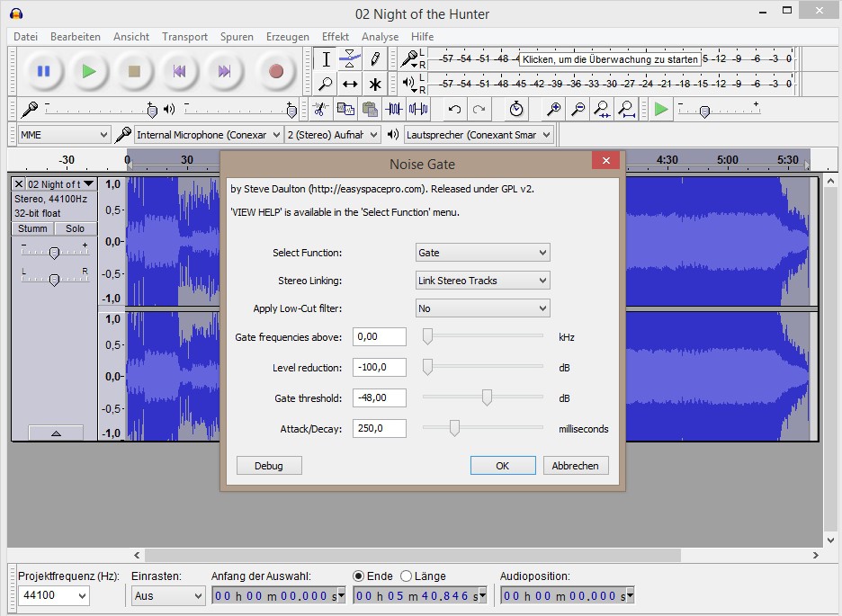This screenshot has width=842, height=616.
Task: Click OK in Noise Gate dialog
Action: (x=502, y=466)
